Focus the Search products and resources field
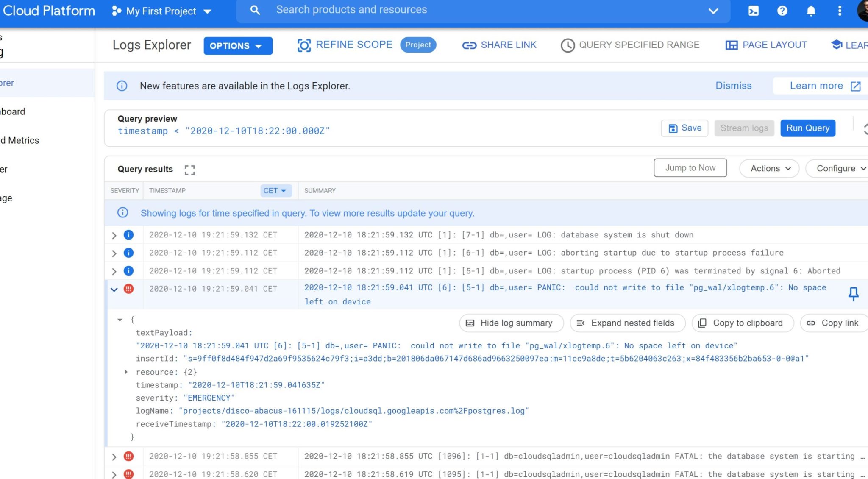This screenshot has height=479, width=868. [483, 10]
